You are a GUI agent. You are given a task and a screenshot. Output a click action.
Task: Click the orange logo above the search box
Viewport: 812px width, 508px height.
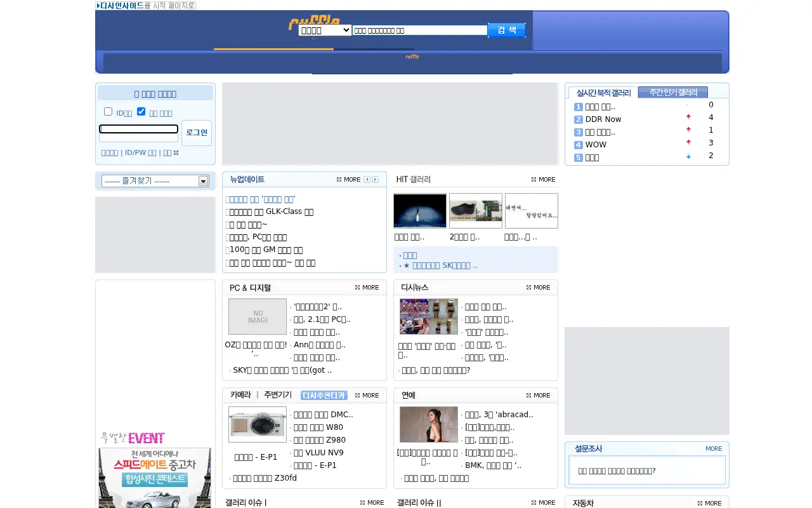tap(314, 23)
